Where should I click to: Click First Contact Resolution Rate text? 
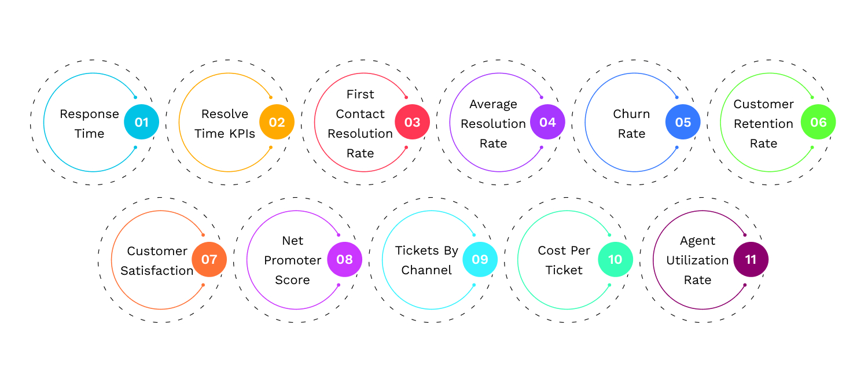coord(360,124)
